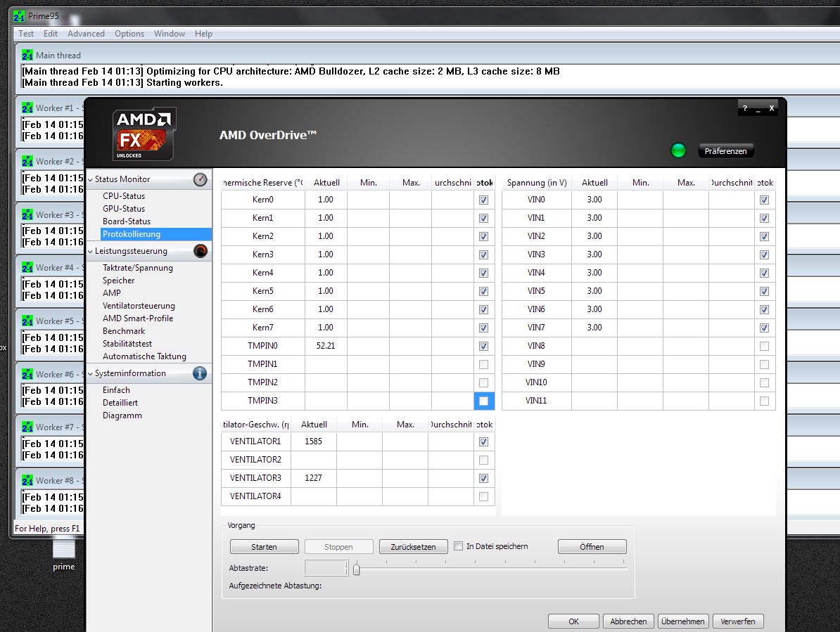The height and width of the screenshot is (632, 840).
Task: Click the Worker #5 window icon
Action: pyautogui.click(x=27, y=321)
